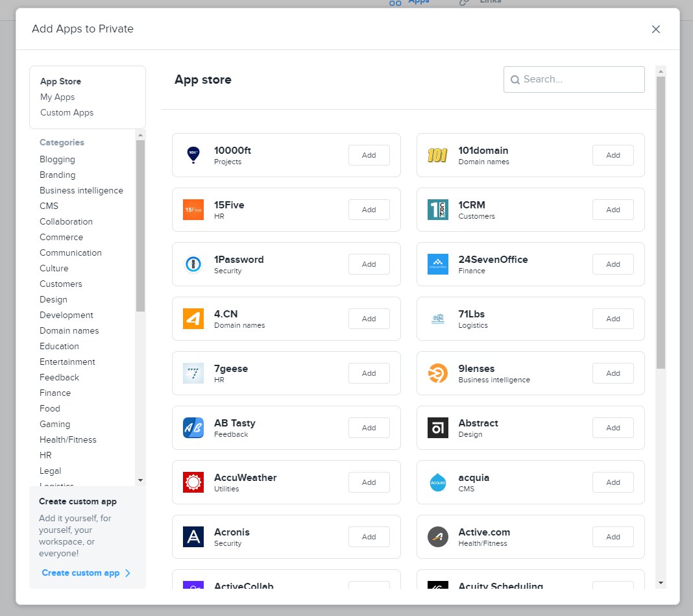Add the 1CRM app
693x616 pixels.
613,210
